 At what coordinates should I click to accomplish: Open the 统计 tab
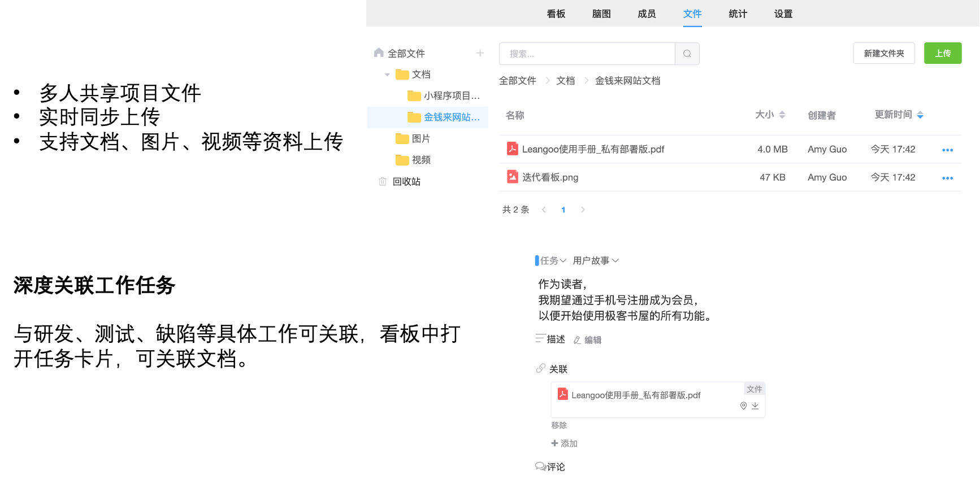point(738,14)
